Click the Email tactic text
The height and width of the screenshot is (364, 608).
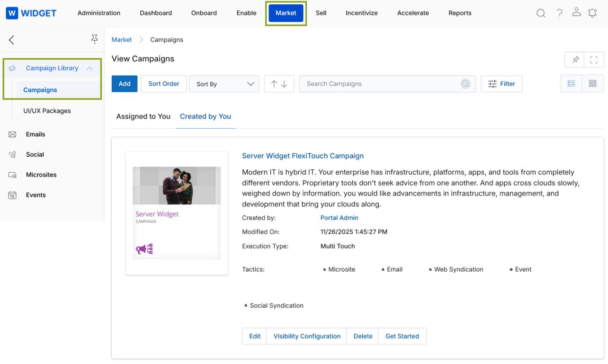[394, 269]
